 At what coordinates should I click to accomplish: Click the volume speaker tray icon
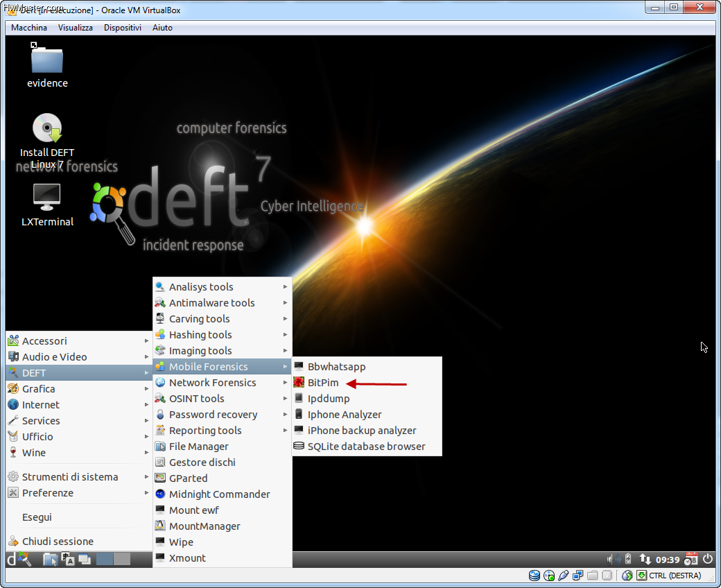pos(613,559)
